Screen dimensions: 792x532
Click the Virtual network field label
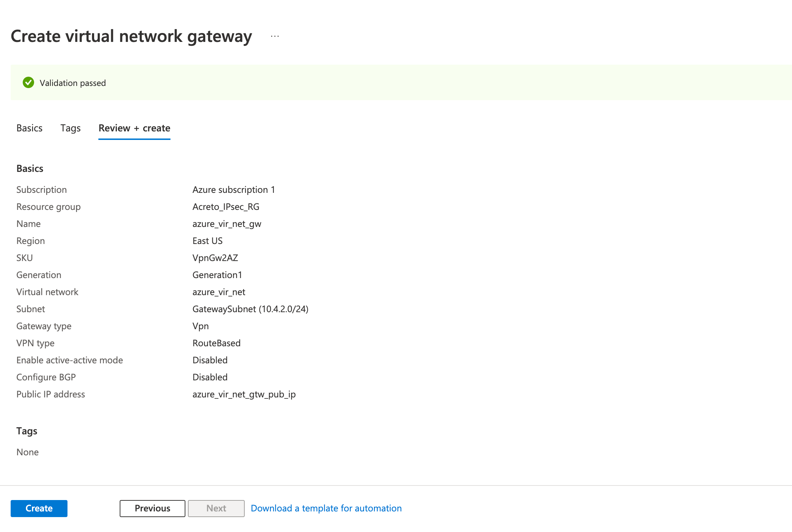pyautogui.click(x=47, y=292)
